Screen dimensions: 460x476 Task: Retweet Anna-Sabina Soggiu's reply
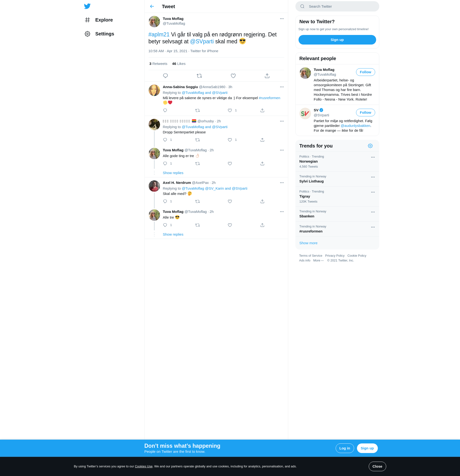197,110
